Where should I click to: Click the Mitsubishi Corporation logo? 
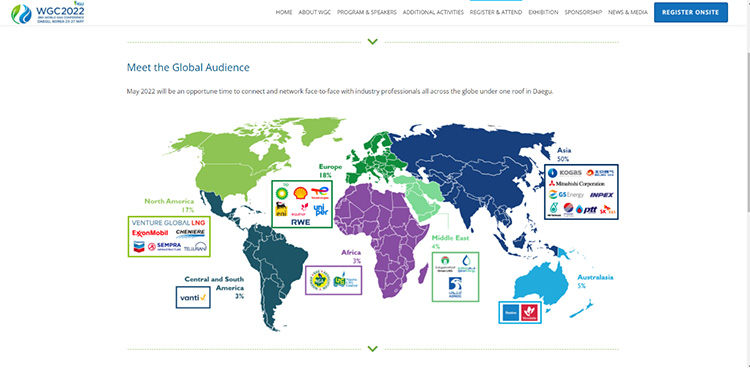click(576, 184)
